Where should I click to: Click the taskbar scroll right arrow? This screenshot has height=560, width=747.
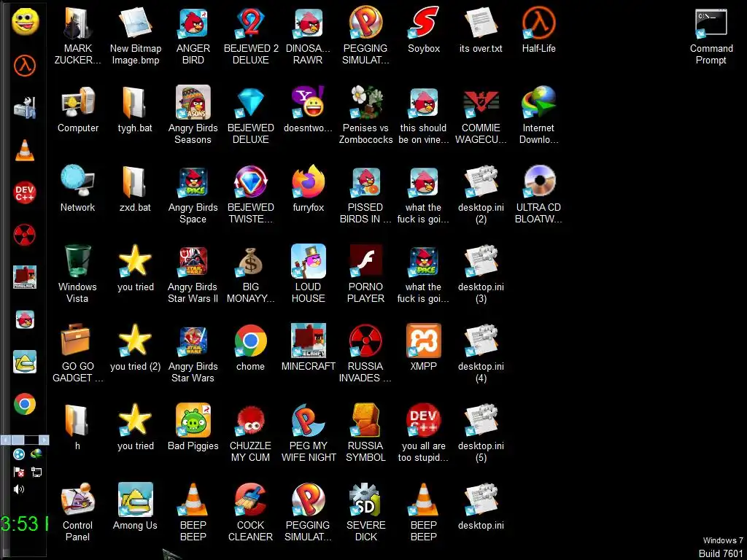pos(44,440)
